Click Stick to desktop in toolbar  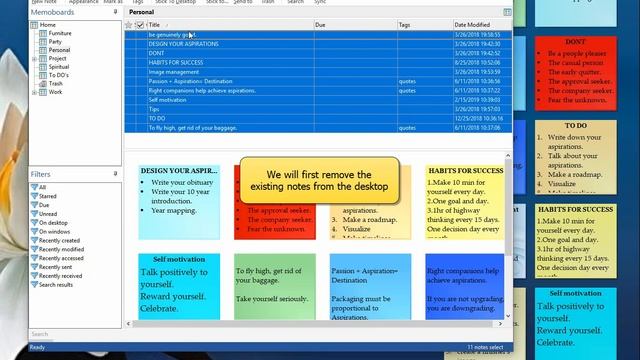(x=176, y=2)
